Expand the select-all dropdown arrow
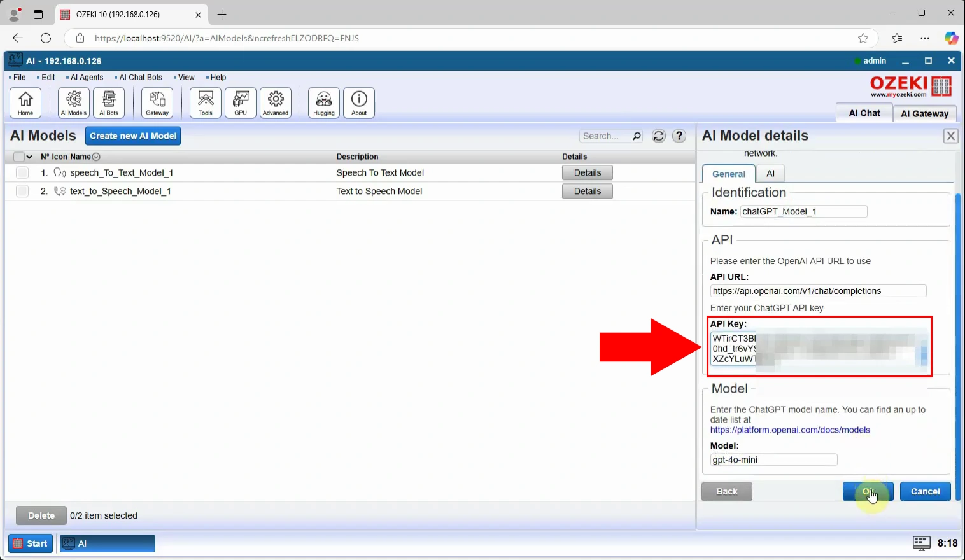965x560 pixels. point(29,157)
